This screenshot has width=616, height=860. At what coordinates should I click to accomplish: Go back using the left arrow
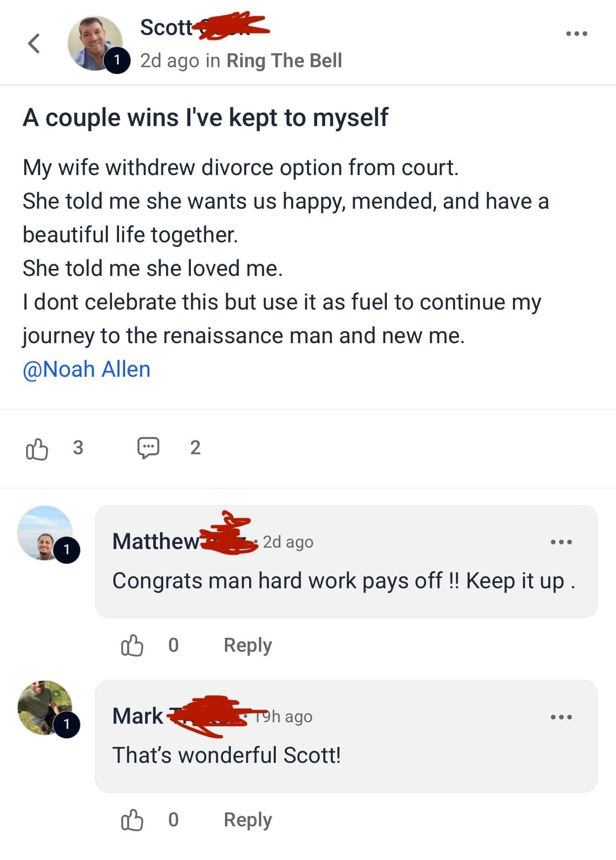[x=34, y=43]
